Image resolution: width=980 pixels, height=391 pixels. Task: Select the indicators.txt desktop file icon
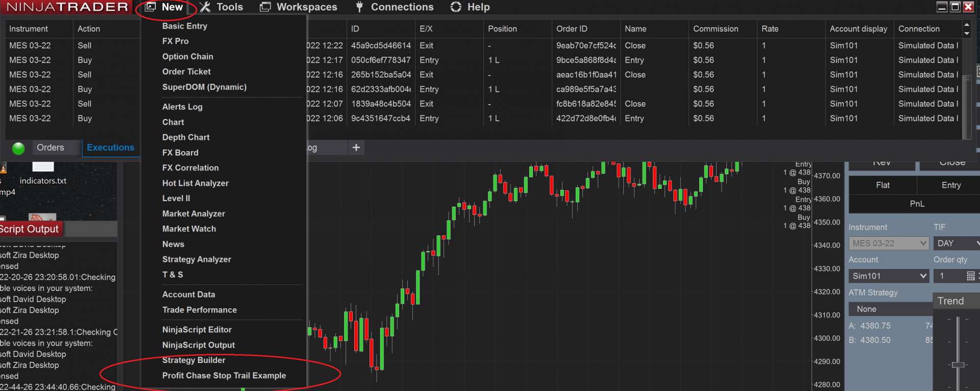43,173
